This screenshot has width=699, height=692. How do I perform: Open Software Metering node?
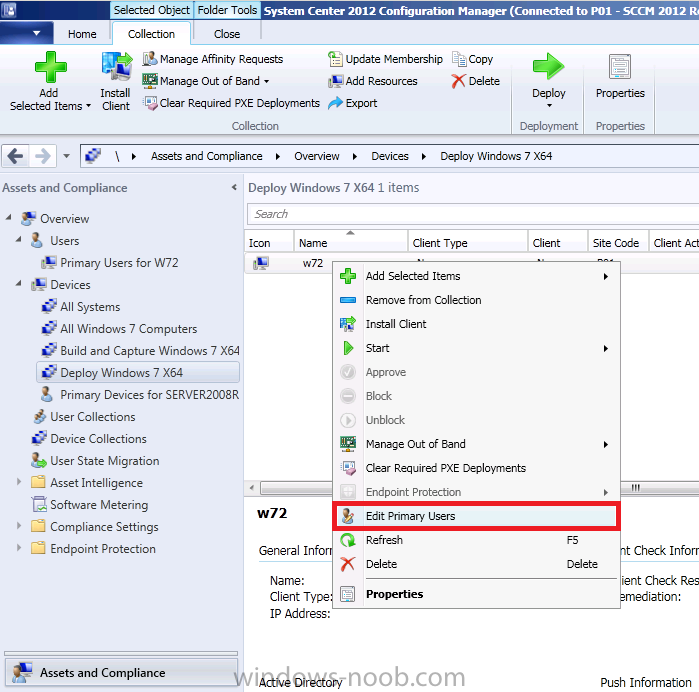coord(90,505)
